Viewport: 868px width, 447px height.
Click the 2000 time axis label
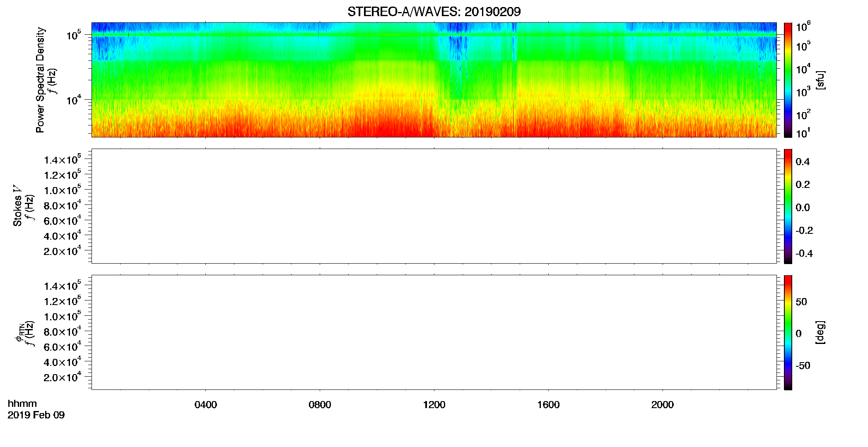[x=663, y=405]
